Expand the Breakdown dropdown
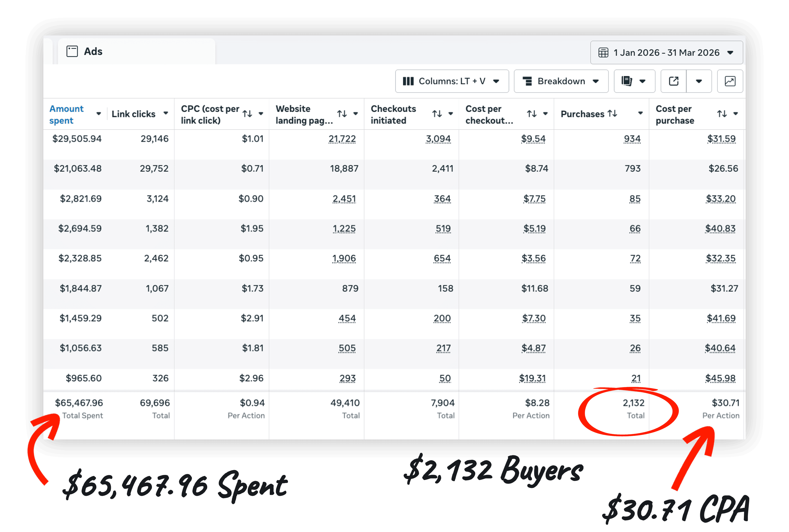 point(561,81)
